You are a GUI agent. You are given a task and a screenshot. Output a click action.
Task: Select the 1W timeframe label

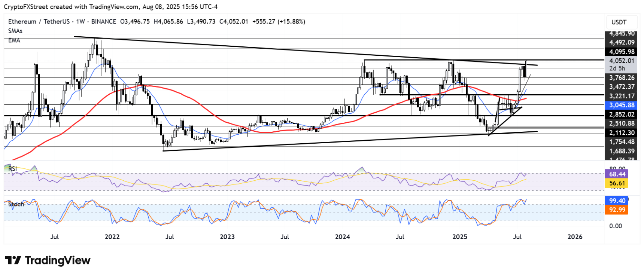(80, 22)
